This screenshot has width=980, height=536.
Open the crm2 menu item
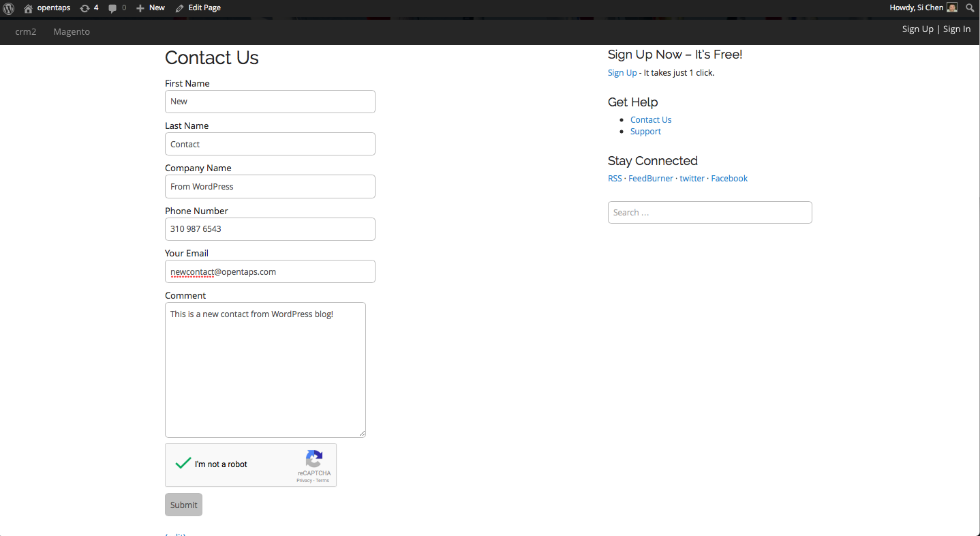tap(26, 31)
